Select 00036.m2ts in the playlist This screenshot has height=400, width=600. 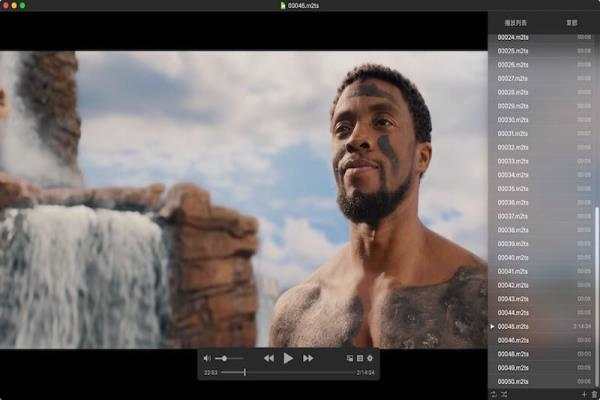point(541,202)
